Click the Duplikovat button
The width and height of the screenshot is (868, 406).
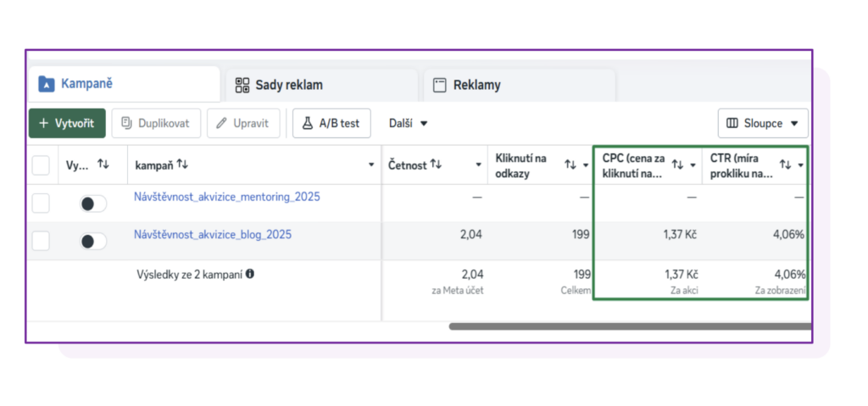pyautogui.click(x=156, y=123)
